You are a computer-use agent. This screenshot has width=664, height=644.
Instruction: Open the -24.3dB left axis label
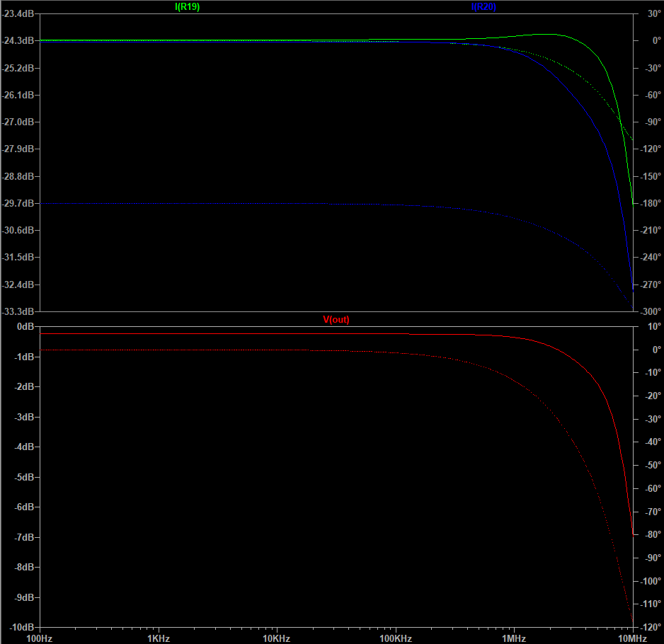(18, 41)
